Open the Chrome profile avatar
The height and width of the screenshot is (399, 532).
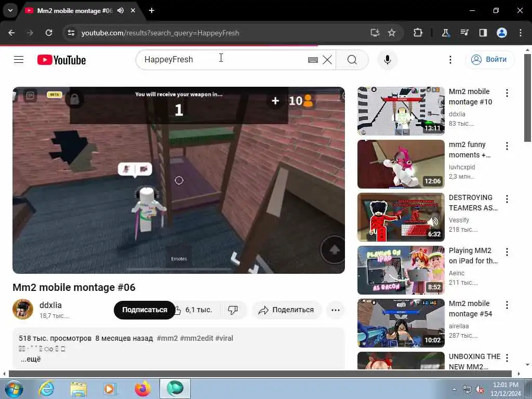(x=502, y=33)
